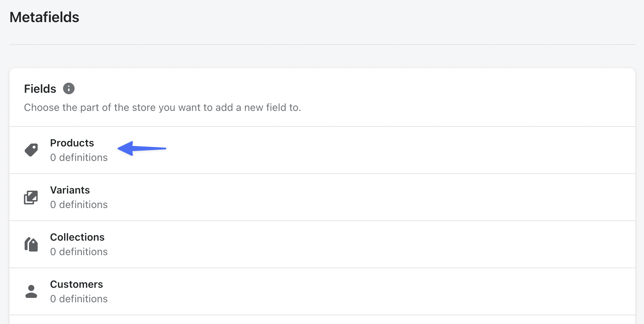This screenshot has height=324, width=644.
Task: Click the Fields section heading
Action: (x=40, y=88)
